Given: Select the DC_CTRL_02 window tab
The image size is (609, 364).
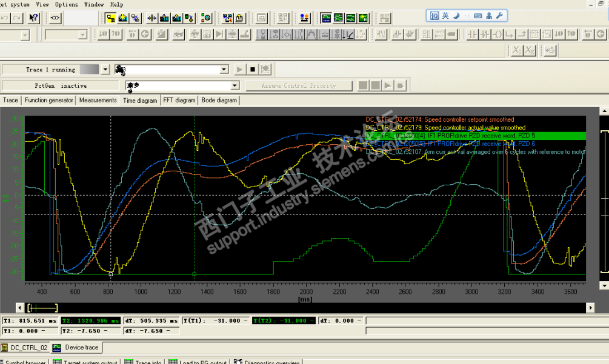Looking at the screenshot, I should tap(25, 347).
